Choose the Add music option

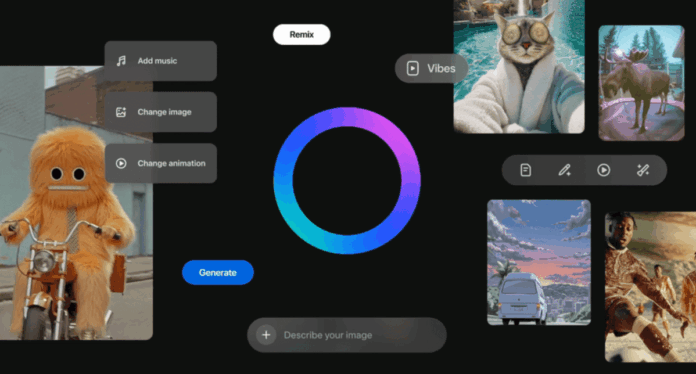(x=161, y=61)
